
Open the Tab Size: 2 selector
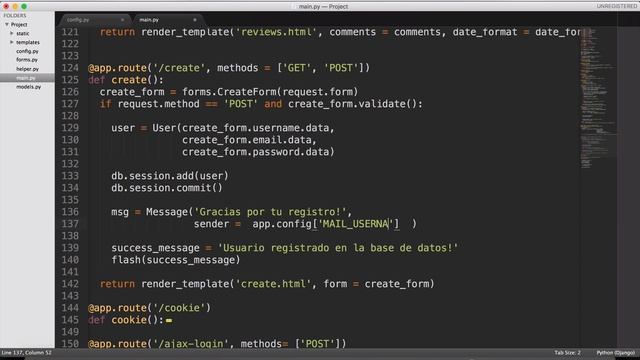pyautogui.click(x=567, y=353)
